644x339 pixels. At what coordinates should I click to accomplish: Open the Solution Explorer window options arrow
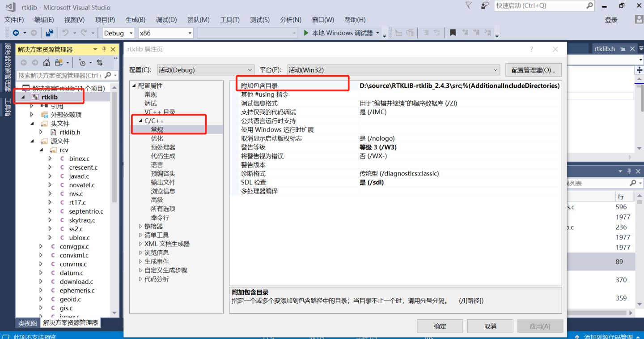95,49
